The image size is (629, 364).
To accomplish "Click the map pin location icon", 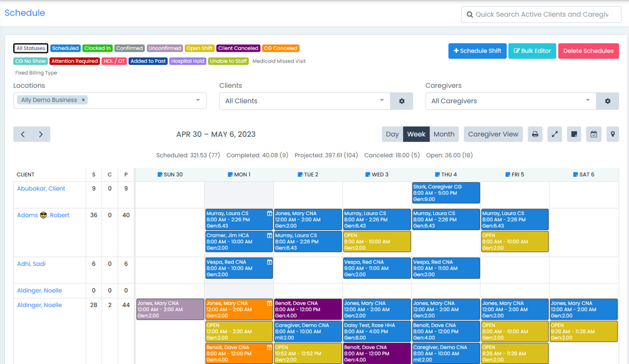I will point(612,134).
